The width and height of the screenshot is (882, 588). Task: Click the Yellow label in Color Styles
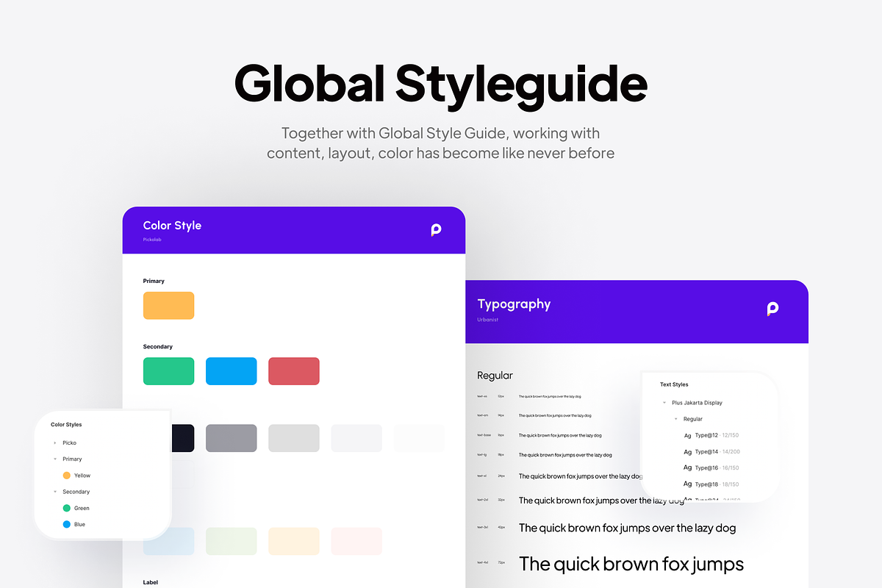tap(82, 476)
